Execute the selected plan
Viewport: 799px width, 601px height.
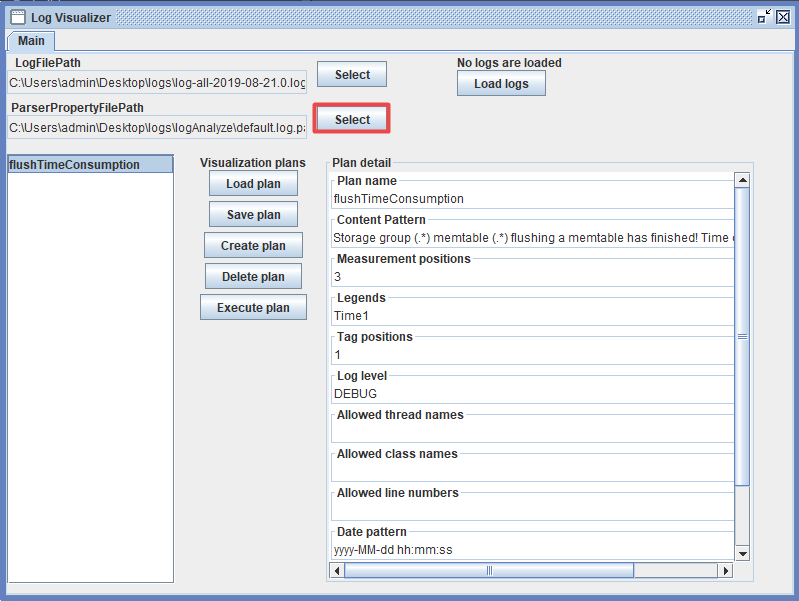tap(253, 308)
